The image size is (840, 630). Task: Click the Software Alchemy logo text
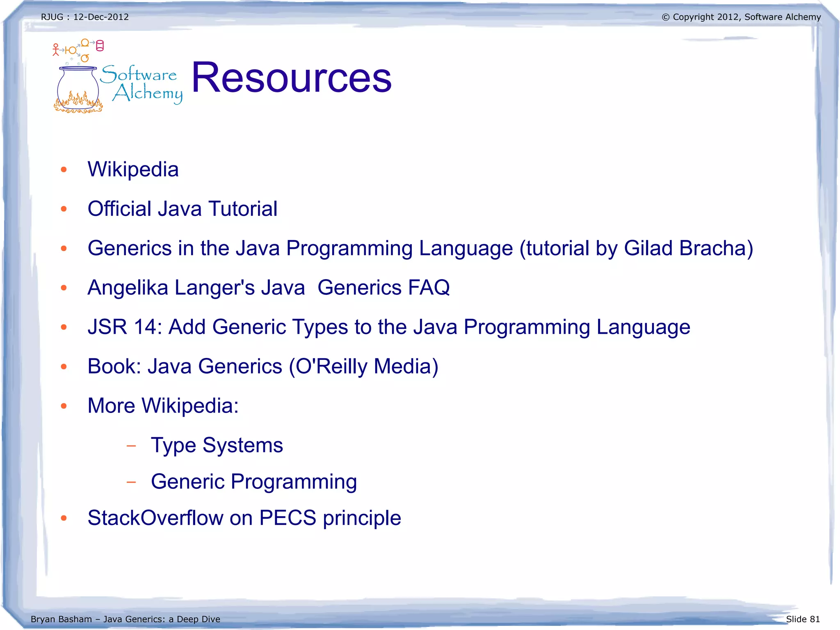(x=142, y=84)
